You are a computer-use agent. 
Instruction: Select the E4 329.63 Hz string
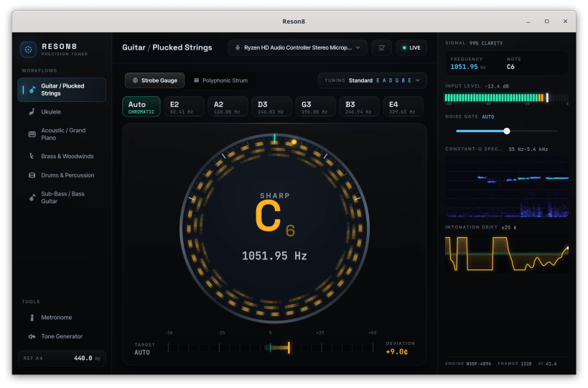[x=403, y=106]
